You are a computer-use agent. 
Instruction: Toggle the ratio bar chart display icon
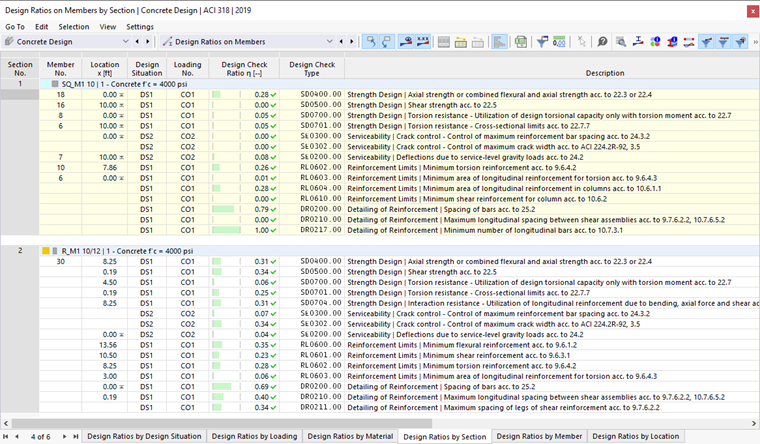pos(499,42)
